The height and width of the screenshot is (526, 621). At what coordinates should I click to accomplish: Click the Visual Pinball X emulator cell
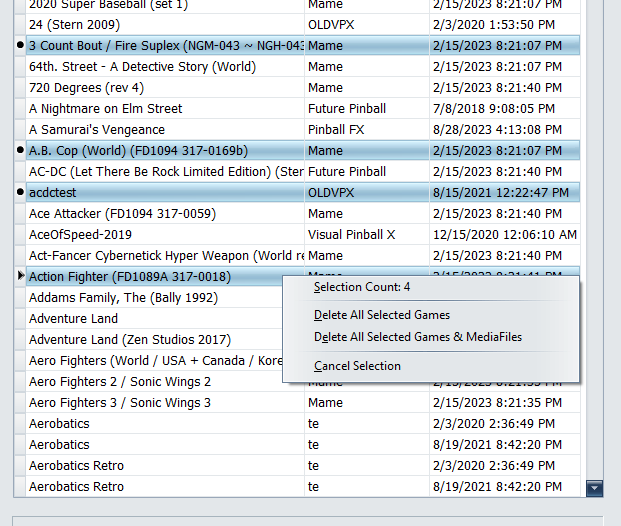click(x=351, y=234)
